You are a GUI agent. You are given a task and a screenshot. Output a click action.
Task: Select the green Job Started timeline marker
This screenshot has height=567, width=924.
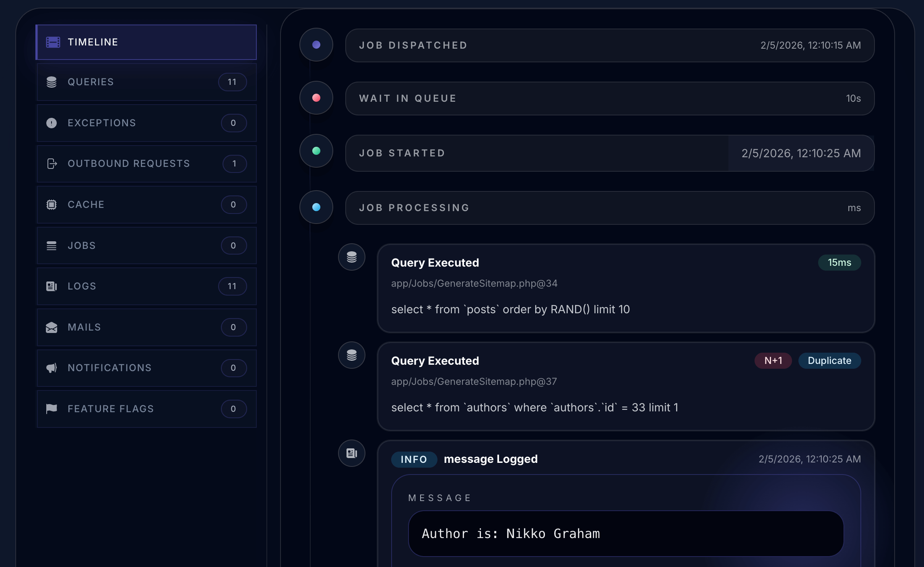point(316,151)
